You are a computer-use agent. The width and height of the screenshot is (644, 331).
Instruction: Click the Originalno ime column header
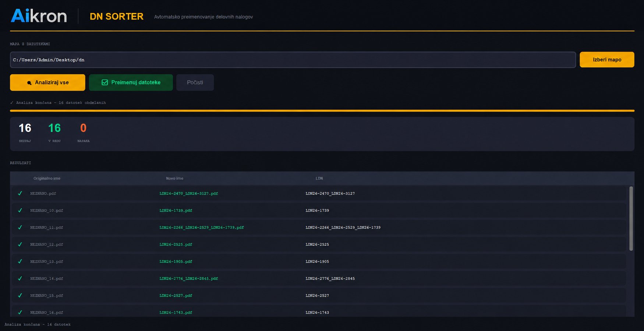47,178
